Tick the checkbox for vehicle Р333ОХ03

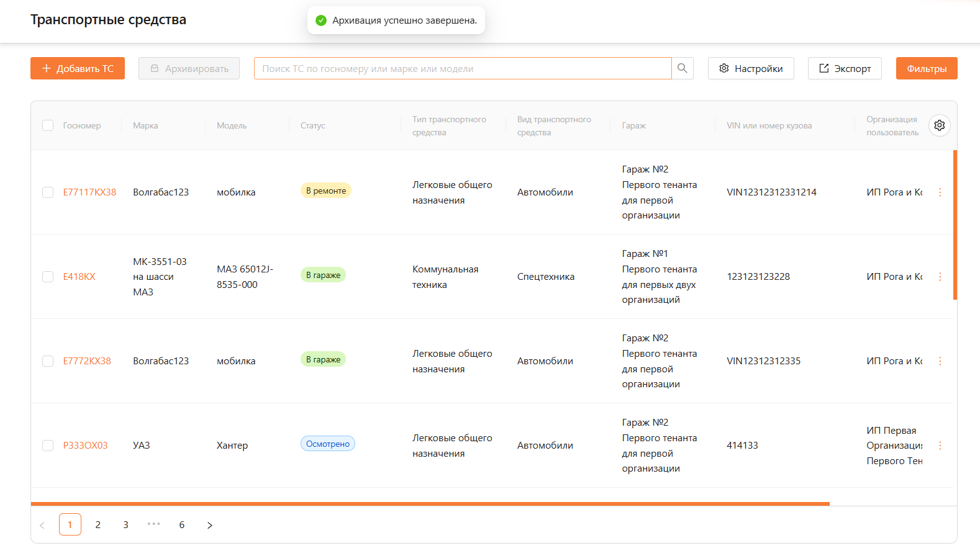48,446
